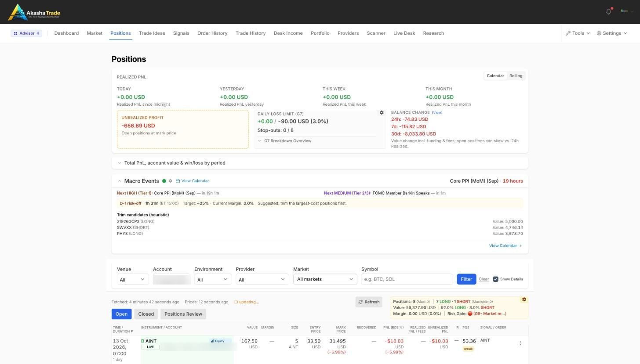Viewport: 640px width, 364px height.
Task: Toggle the Show Details checkbox
Action: click(495, 279)
